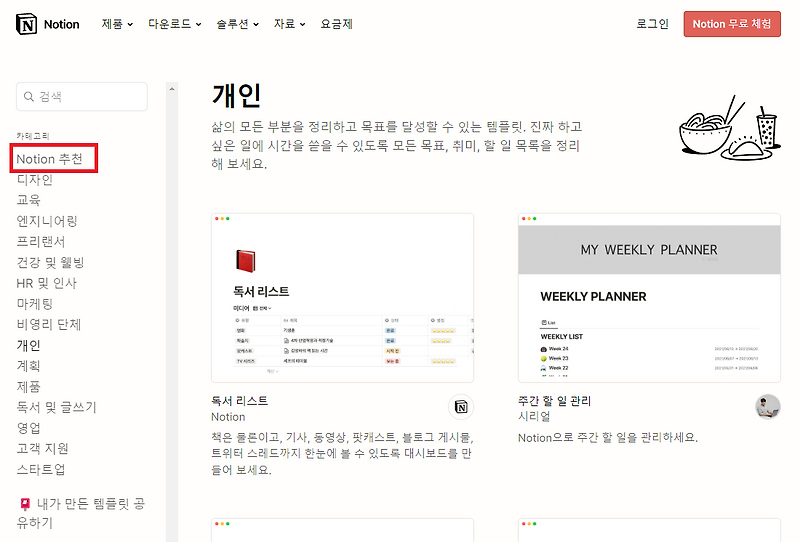Open 내가 만든 템플릿 공유하기 link
Viewport: 800px width, 542px height.
(81, 513)
